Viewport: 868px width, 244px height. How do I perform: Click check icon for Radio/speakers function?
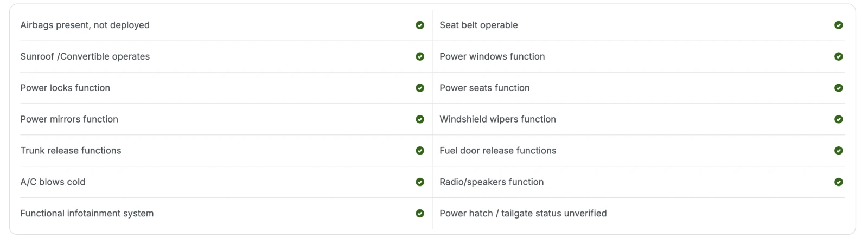(838, 182)
